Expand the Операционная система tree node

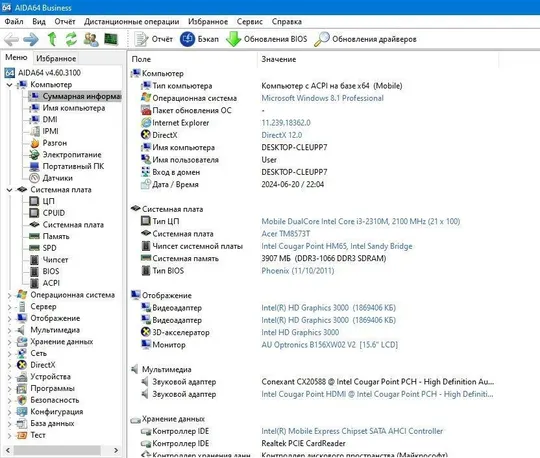(x=9, y=295)
